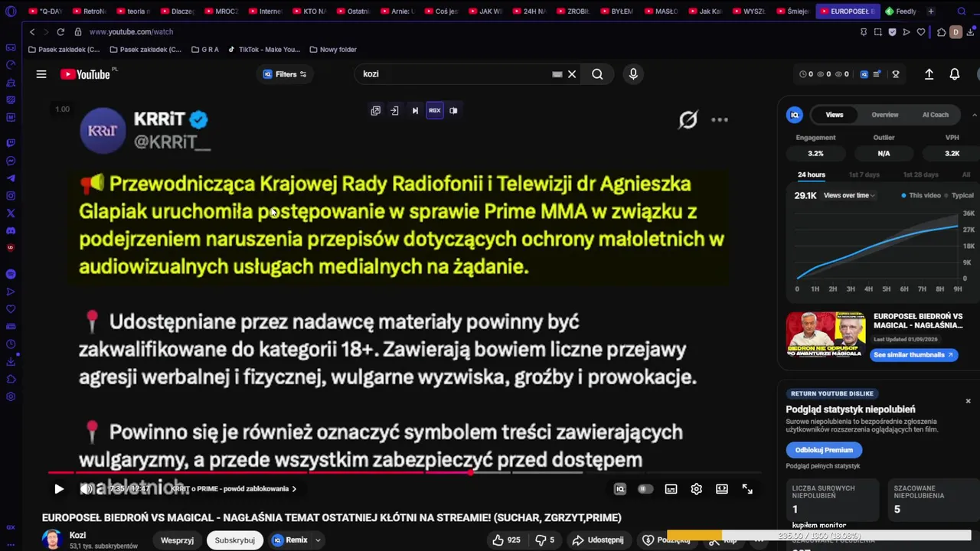Open Twitch in the browser sidebar
This screenshot has height=551, width=980.
tap(11, 143)
